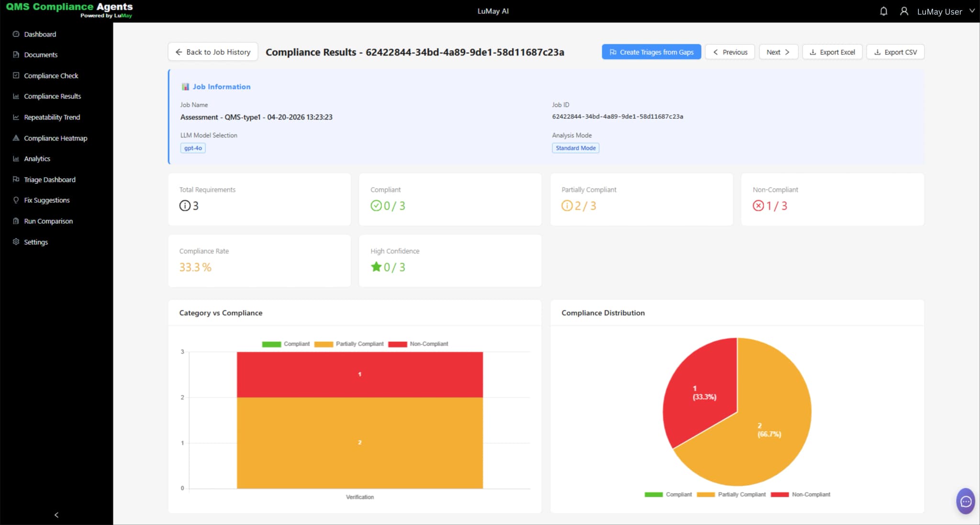This screenshot has width=980, height=525.
Task: Click the Job ID value text
Action: [617, 116]
